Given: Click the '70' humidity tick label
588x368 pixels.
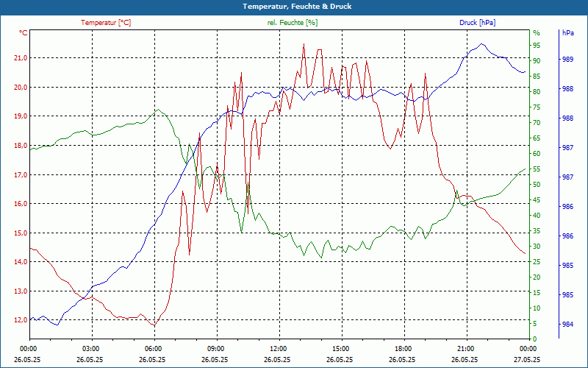Looking at the screenshot, I should 537,123.
